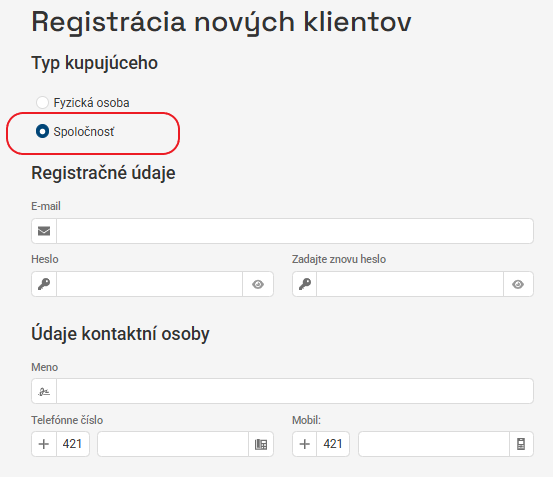Show password in the Heslo field

(x=258, y=284)
